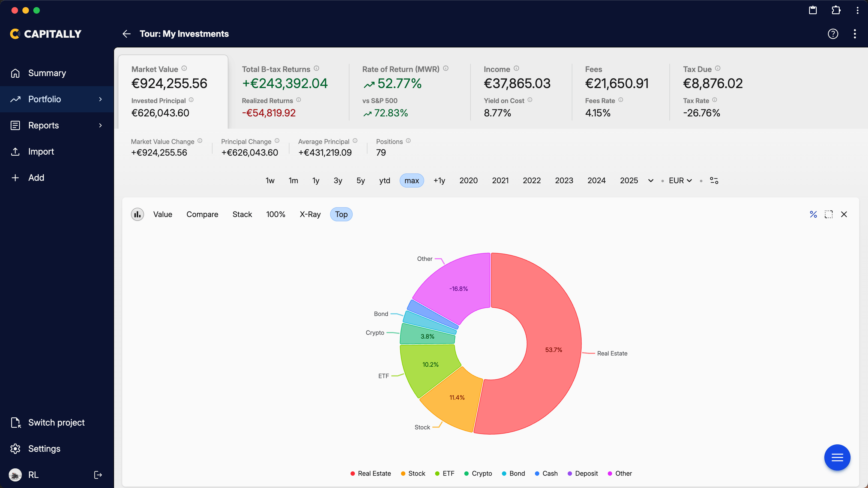
Task: Select year 2020 range
Action: [468, 181]
